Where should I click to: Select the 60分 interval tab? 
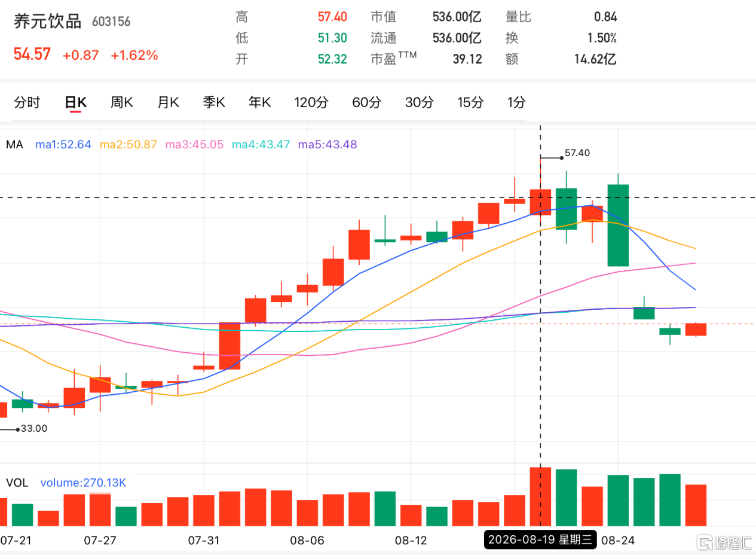click(366, 102)
